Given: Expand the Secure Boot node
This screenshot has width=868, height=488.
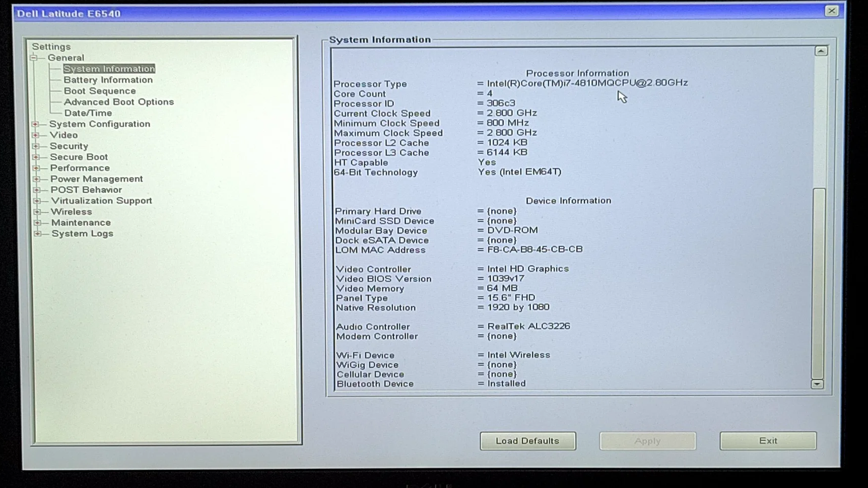Looking at the screenshot, I should click(x=36, y=157).
